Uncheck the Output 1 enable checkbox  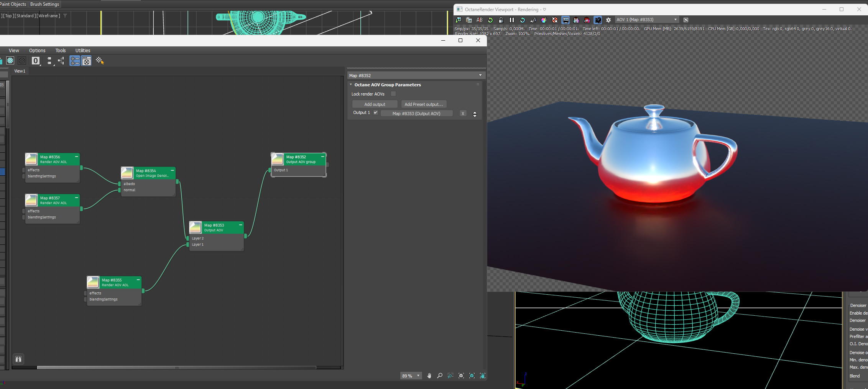(376, 112)
